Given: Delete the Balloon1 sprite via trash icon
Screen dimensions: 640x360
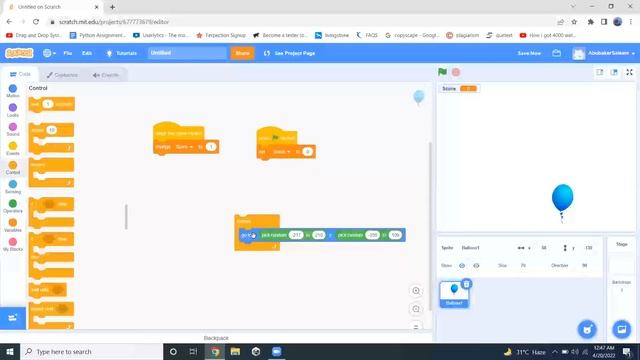Looking at the screenshot, I should tap(467, 284).
